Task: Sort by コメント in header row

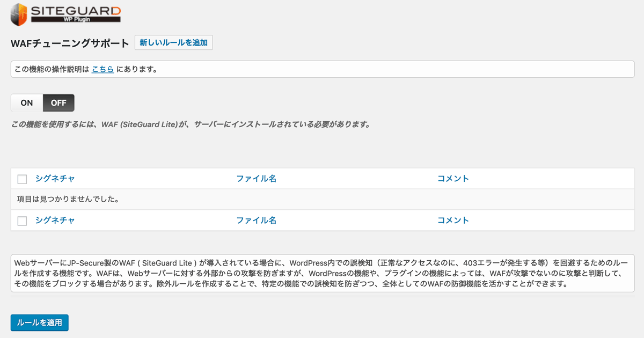Action: [x=453, y=179]
